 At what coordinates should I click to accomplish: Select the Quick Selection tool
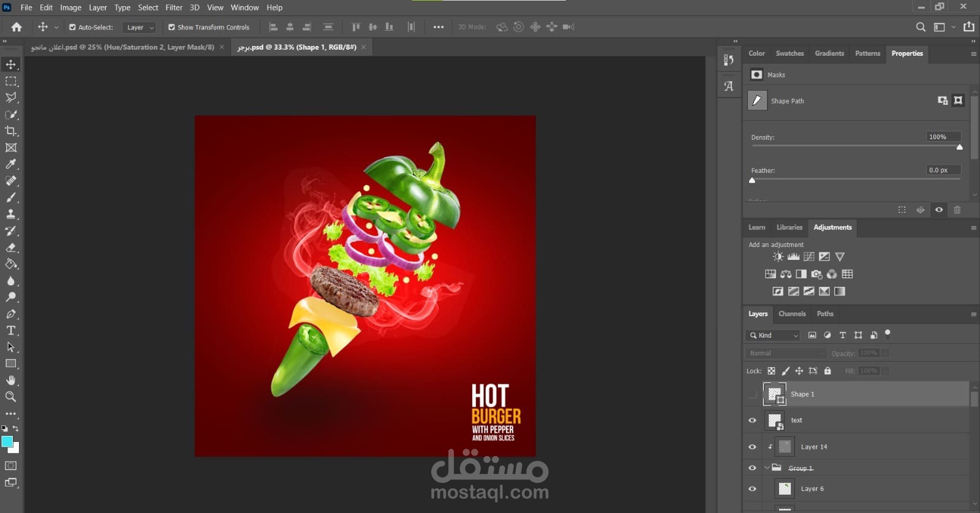point(11,115)
